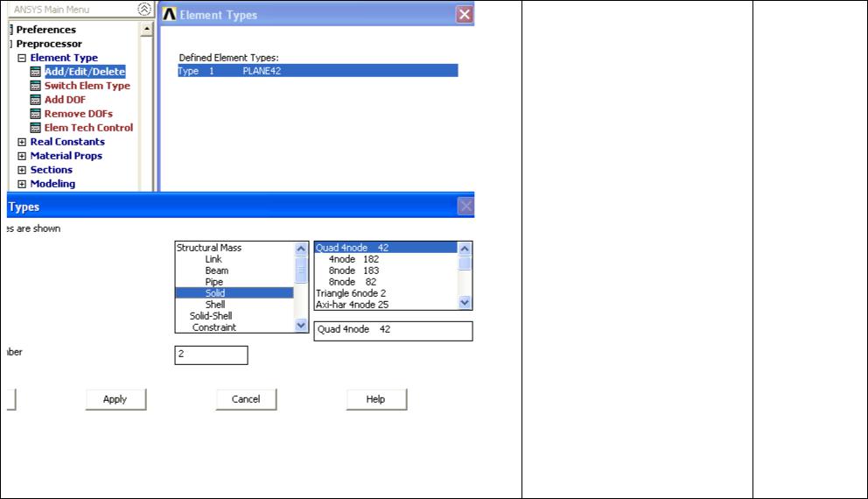Click the icon beside Switch Elem Type
Screen dimensions: 868x499
[x=35, y=86]
